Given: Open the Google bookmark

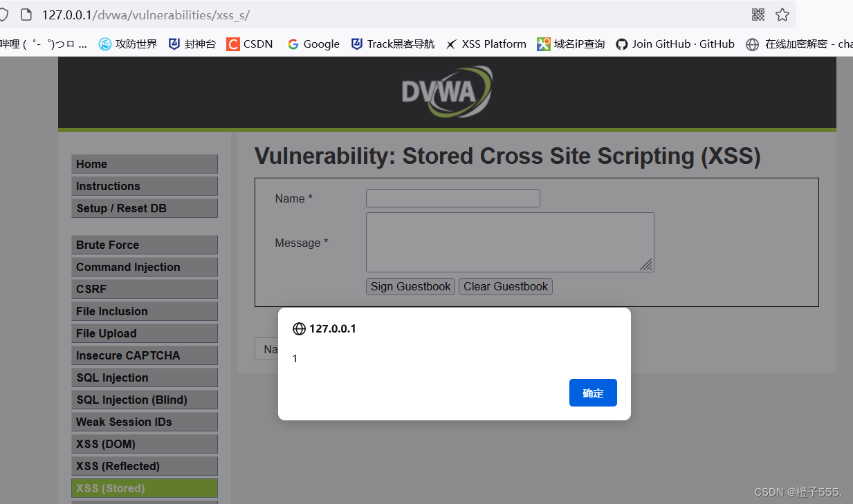Looking at the screenshot, I should click(x=313, y=44).
